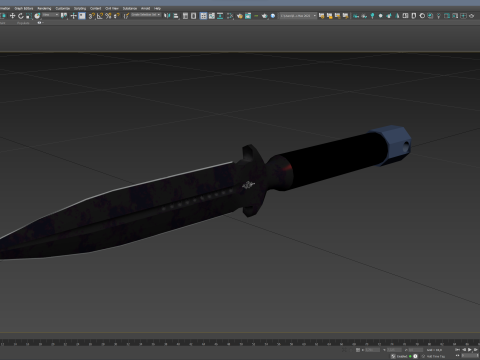Open the Scripting menu
The image size is (480, 360).
coord(80,8)
